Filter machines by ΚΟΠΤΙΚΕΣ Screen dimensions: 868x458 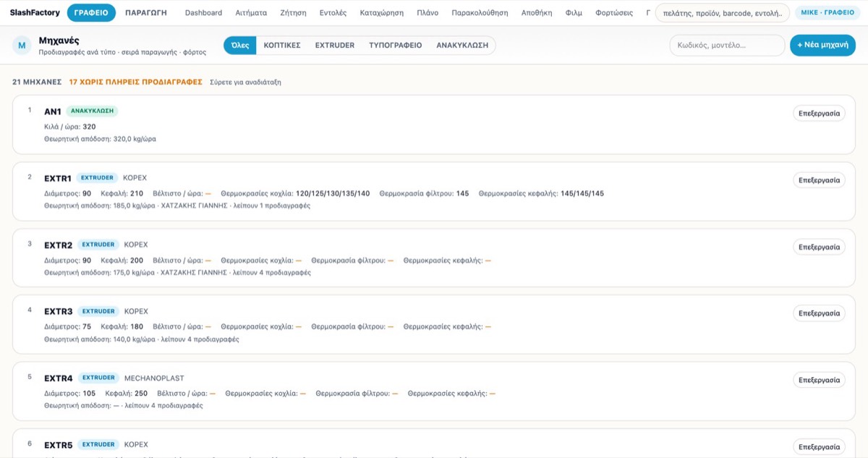[282, 45]
